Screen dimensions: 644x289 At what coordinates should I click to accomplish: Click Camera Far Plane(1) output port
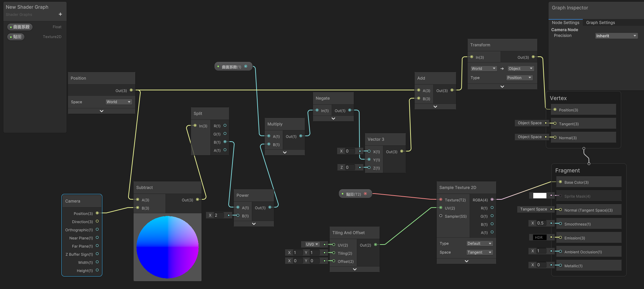click(97, 246)
